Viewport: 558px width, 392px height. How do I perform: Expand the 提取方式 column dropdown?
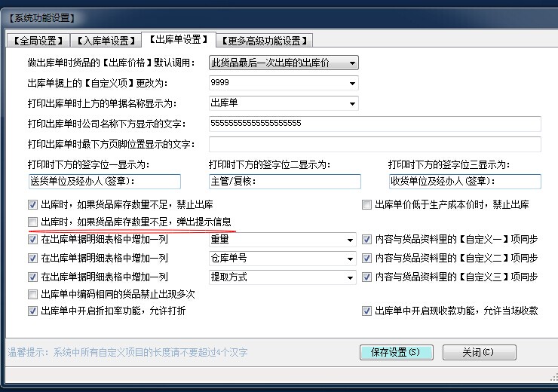point(350,277)
